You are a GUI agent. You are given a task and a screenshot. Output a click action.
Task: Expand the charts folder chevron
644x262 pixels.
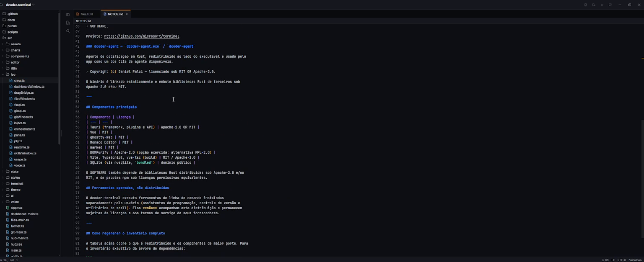pos(3,50)
